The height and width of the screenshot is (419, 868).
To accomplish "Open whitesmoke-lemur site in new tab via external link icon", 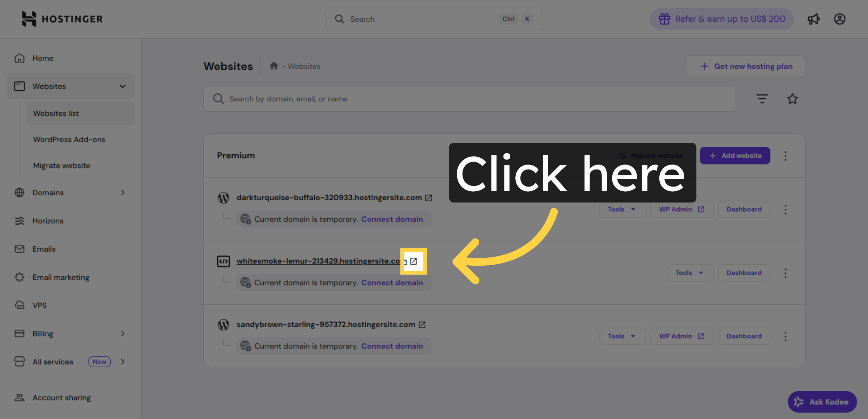I will (414, 261).
